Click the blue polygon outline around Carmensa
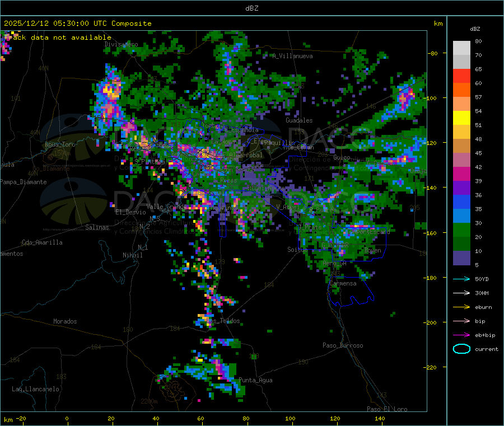The width and height of the screenshot is (504, 426). point(351,292)
